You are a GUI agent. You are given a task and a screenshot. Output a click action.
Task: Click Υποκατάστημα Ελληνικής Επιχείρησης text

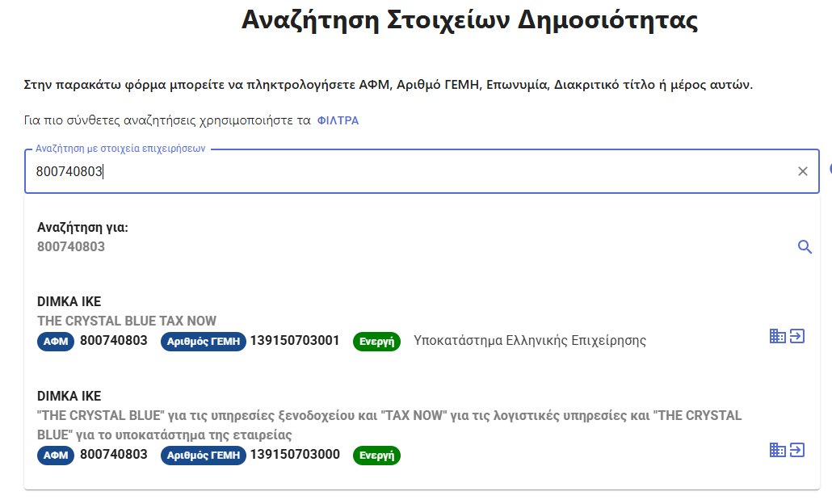(x=530, y=341)
